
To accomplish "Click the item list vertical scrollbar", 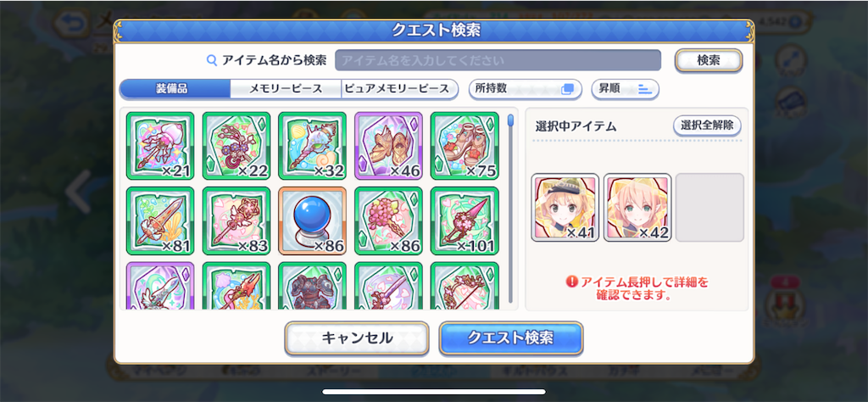I will click(x=510, y=208).
